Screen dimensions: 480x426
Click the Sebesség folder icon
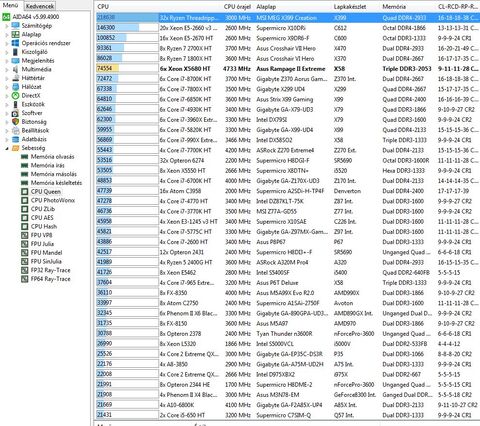point(15,148)
